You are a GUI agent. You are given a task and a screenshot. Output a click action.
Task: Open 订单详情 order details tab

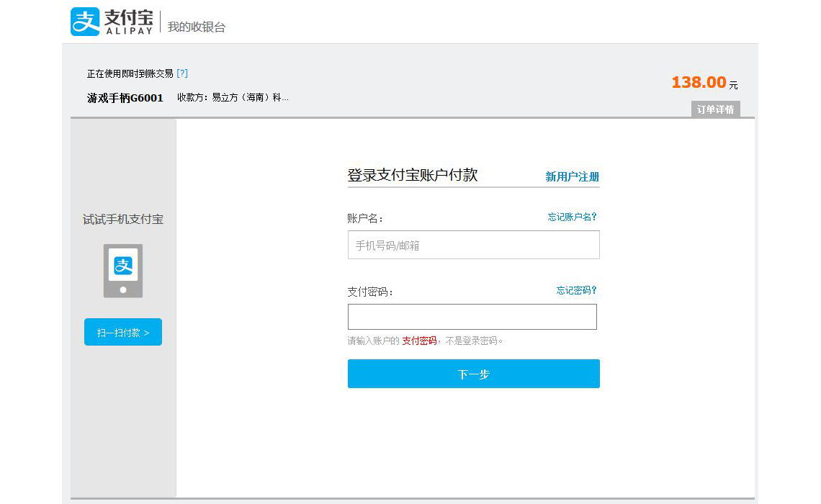(x=715, y=109)
